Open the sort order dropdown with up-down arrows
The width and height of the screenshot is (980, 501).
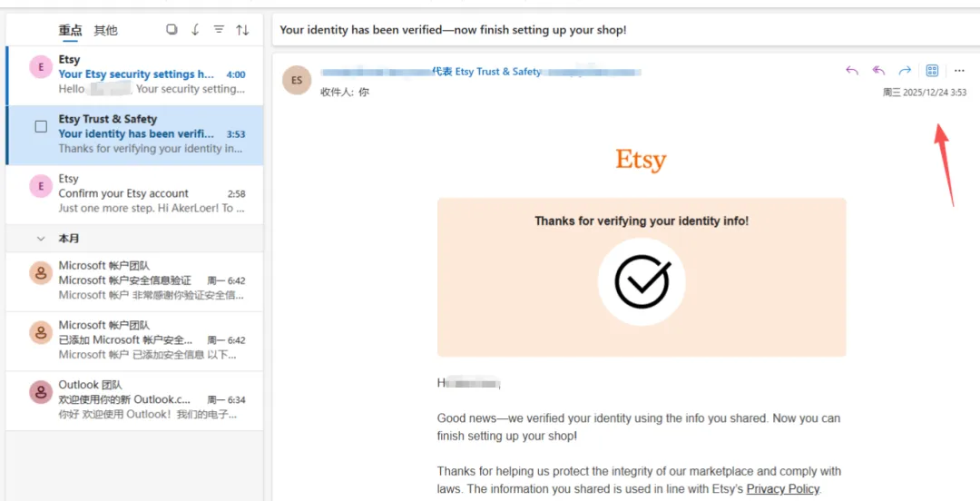click(242, 30)
